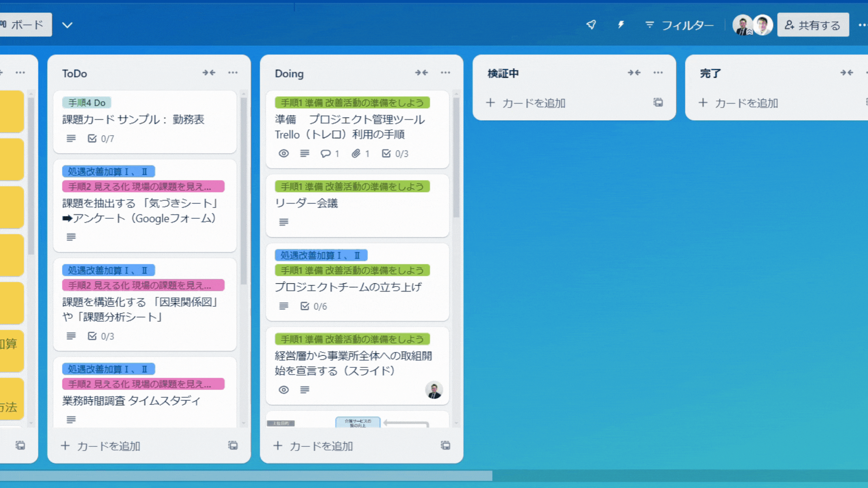Click member avatar on 経営層 card
This screenshot has height=488, width=868.
pos(434,390)
